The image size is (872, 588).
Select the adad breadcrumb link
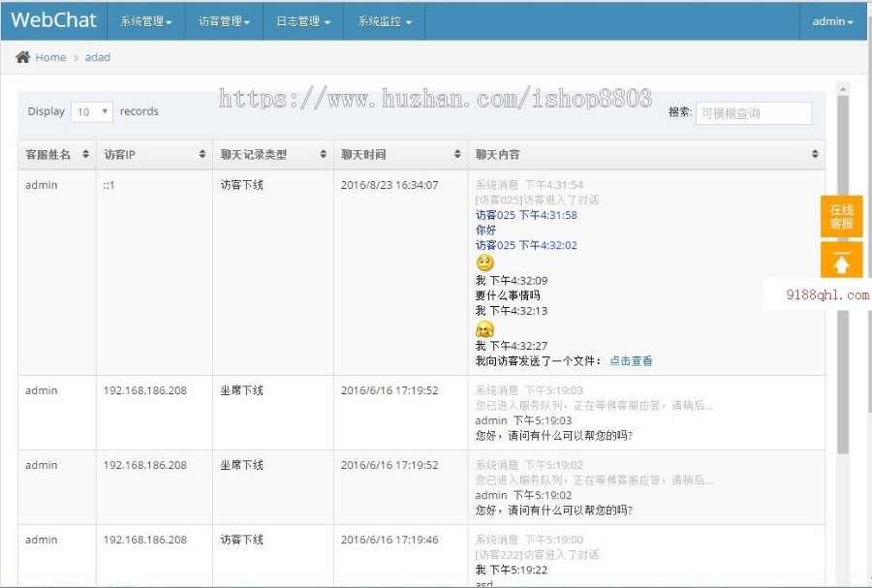point(97,57)
